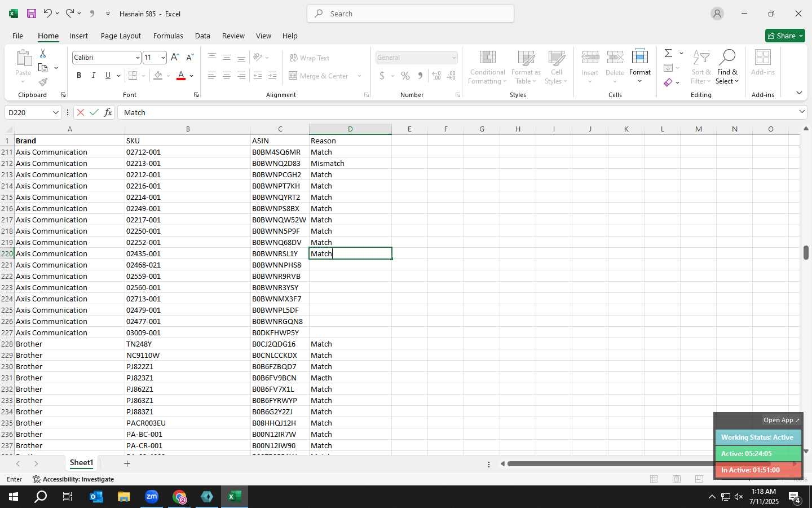Apply Comma Style number format

tap(420, 76)
